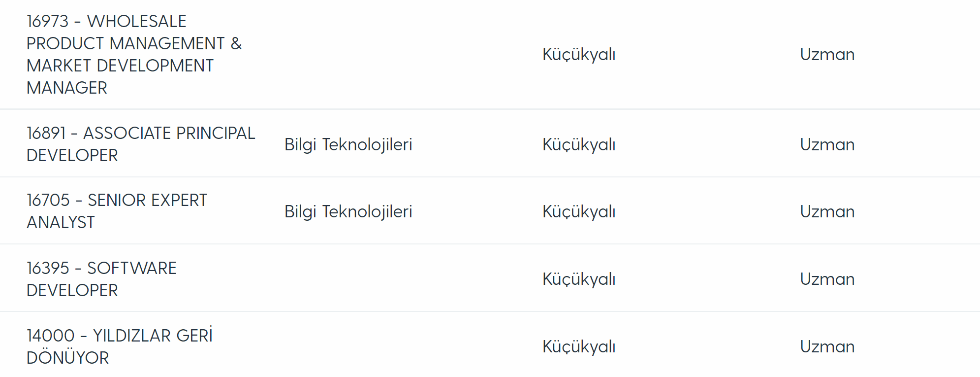980x377 pixels.
Task: Click Küçükyalı location in the 16891 row
Action: 579,144
